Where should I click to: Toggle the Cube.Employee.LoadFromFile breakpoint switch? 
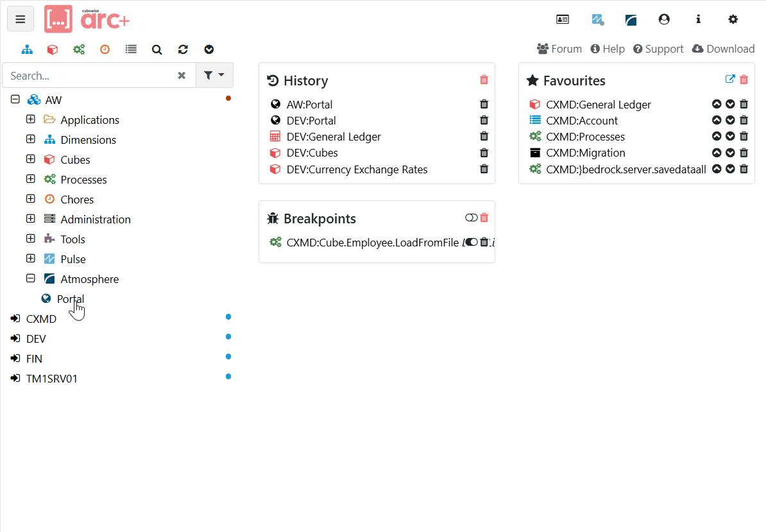pyautogui.click(x=472, y=242)
